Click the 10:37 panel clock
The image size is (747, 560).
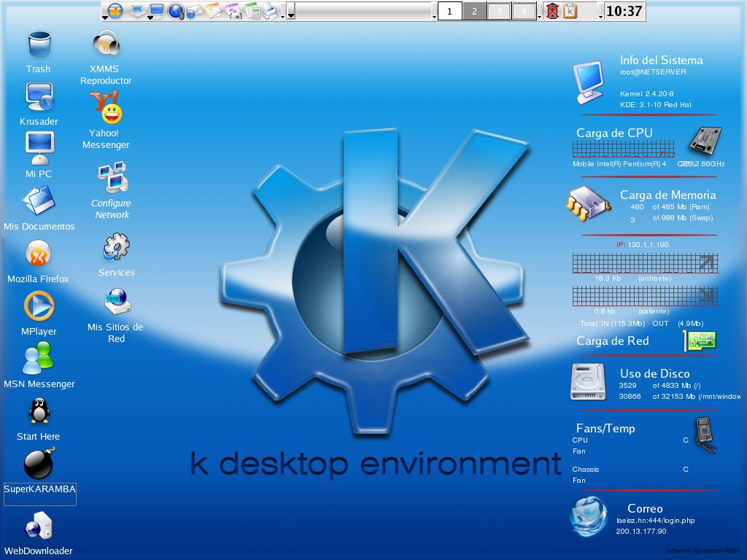[624, 11]
